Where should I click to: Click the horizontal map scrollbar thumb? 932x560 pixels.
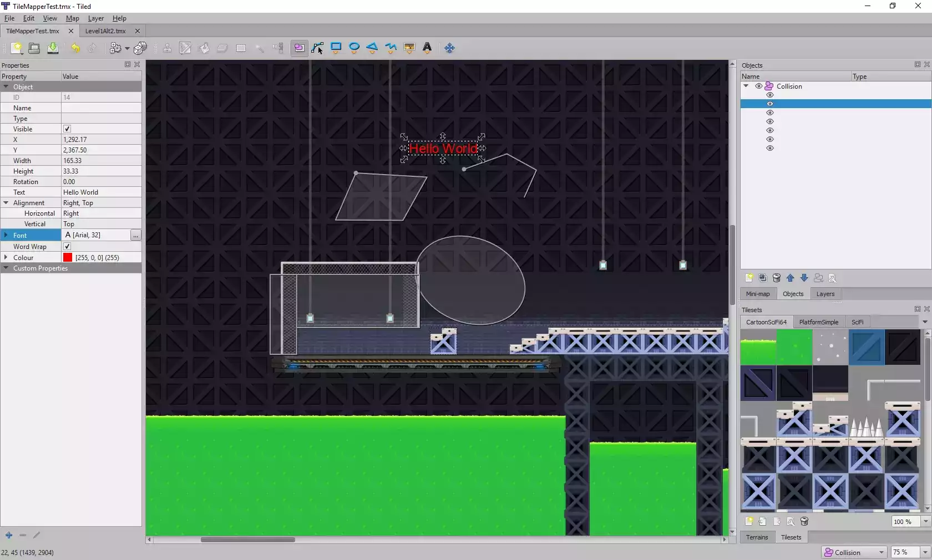pyautogui.click(x=247, y=539)
